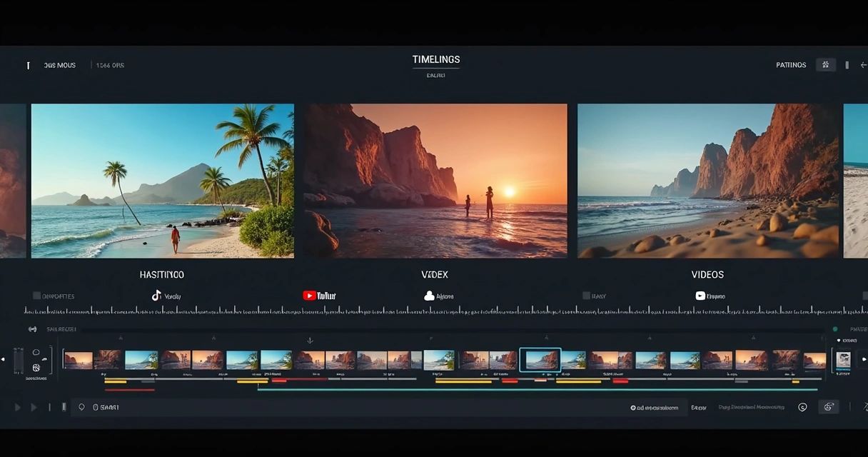Open the tropical palm beach preview
Viewport: 868px width, 457px height.
pos(163,181)
